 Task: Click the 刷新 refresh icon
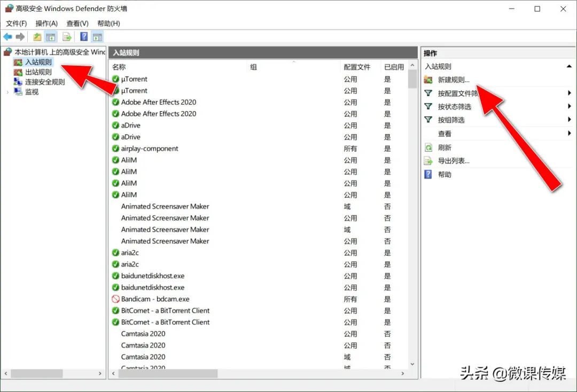click(x=428, y=147)
